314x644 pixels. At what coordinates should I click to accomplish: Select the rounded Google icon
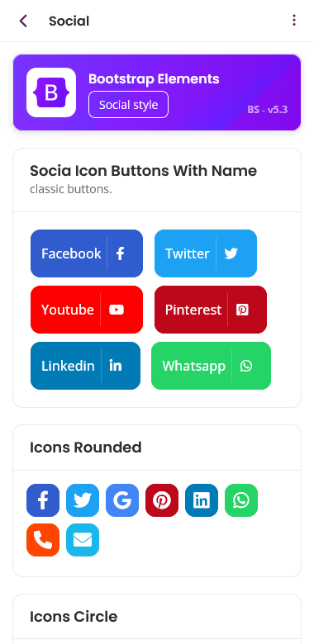click(122, 500)
